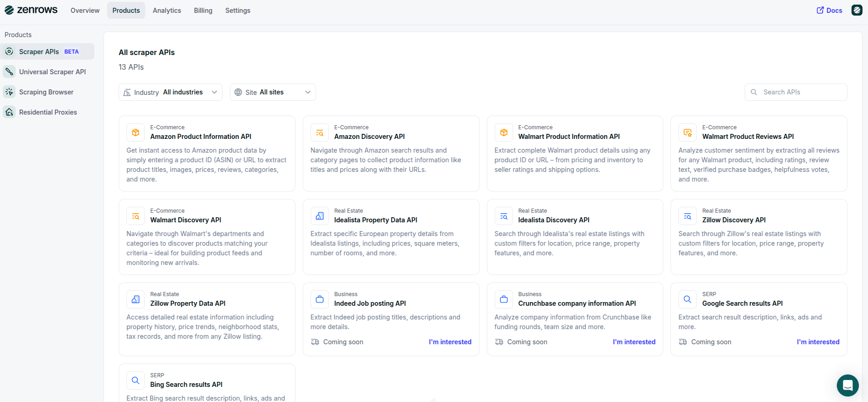Open Walmart Product Information API card

[575, 154]
